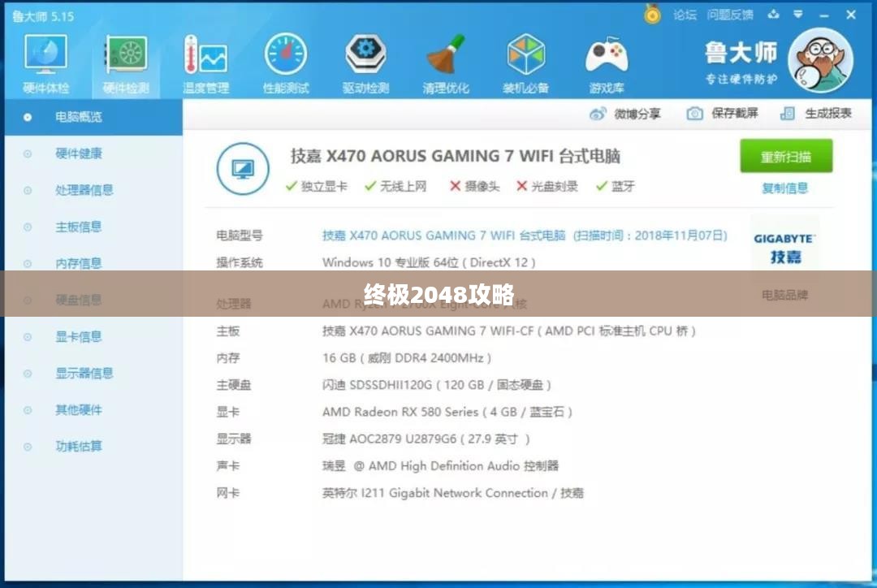The height and width of the screenshot is (588, 877).
Task: Click the 闪迪 SDSSDHII120G disk value
Action: click(x=437, y=385)
